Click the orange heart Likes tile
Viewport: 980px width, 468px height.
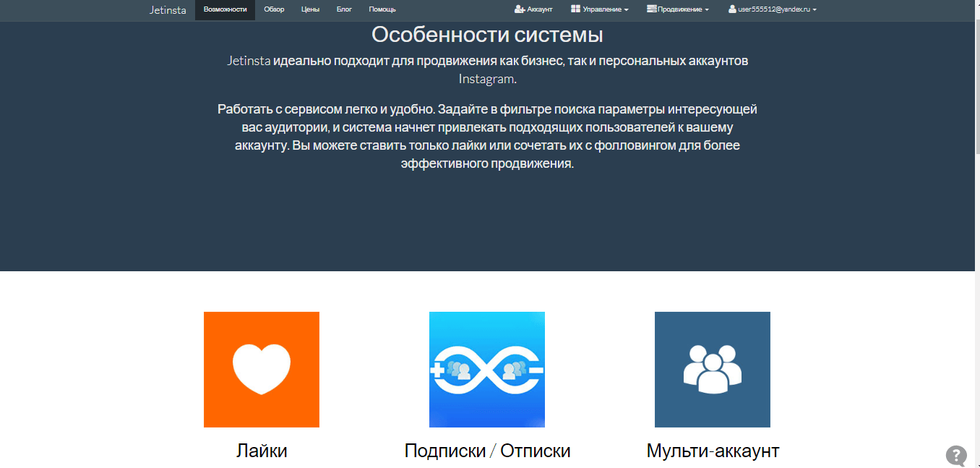tap(261, 369)
